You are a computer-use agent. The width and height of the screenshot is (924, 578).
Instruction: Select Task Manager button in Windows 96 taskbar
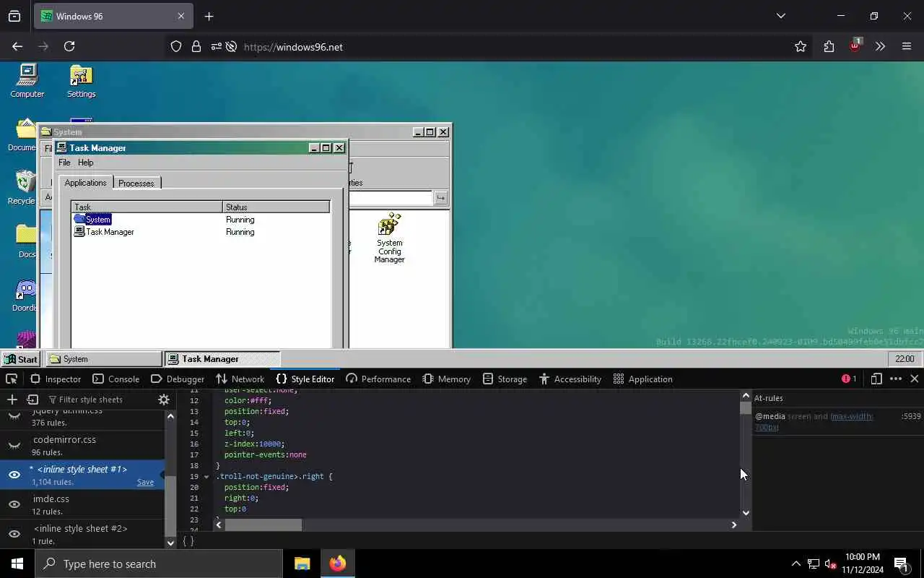pos(222,359)
